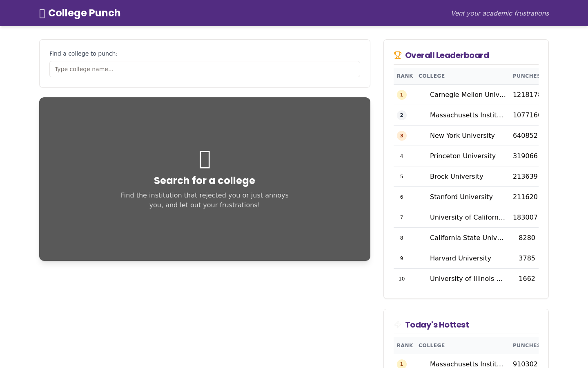This screenshot has width=588, height=368.
Task: Click COLLEGE column header in Today's Hottest
Action: (432, 346)
